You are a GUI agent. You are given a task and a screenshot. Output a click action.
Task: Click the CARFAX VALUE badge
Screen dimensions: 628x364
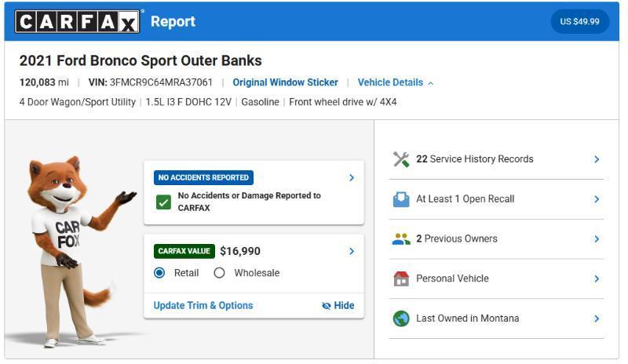[x=184, y=251]
